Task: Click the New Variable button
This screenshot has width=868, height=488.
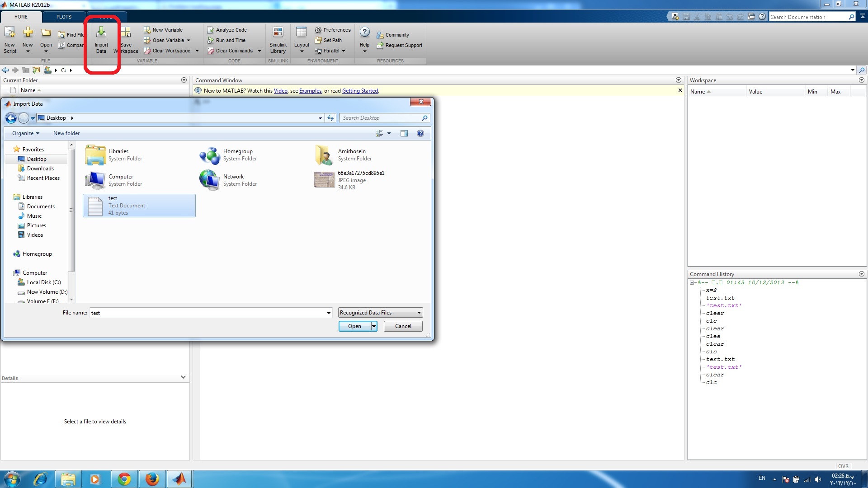Action: click(x=163, y=30)
